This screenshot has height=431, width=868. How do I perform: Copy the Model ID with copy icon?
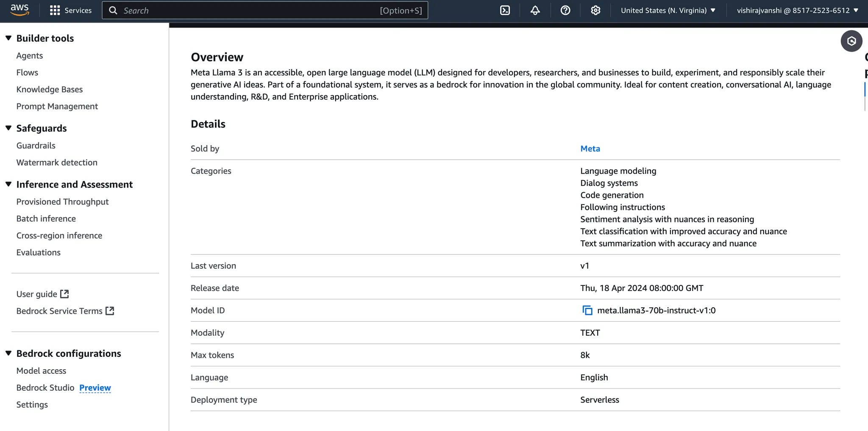[587, 310]
